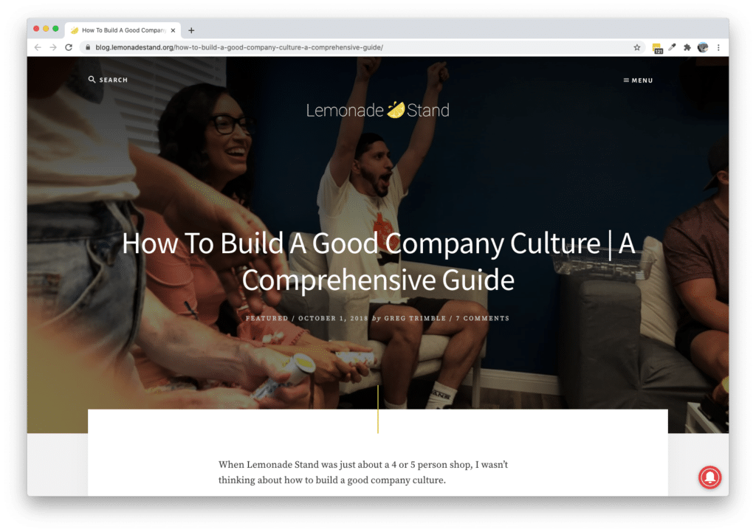Click the Lemonade Stand logo
The image size is (756, 532).
click(377, 111)
